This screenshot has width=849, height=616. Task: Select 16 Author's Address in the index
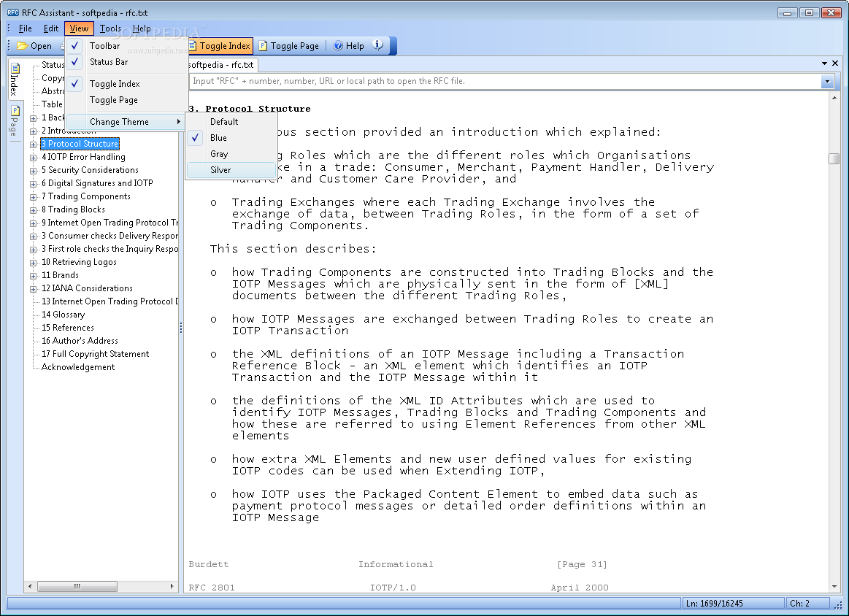[80, 340]
